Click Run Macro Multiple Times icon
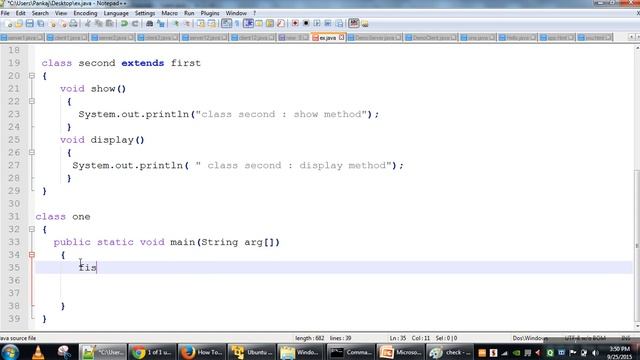The height and width of the screenshot is (360, 640). pyautogui.click(x=328, y=24)
